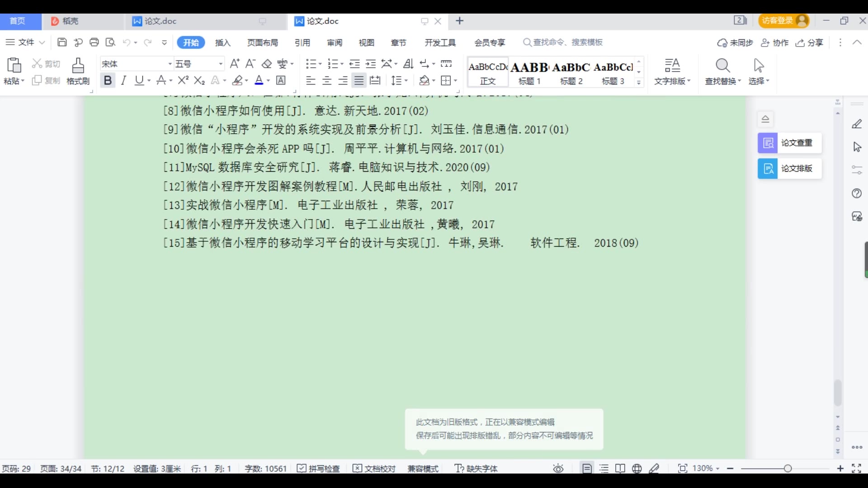Switch to web layout view icon
Screen dimensions: 868x488
coord(637,469)
